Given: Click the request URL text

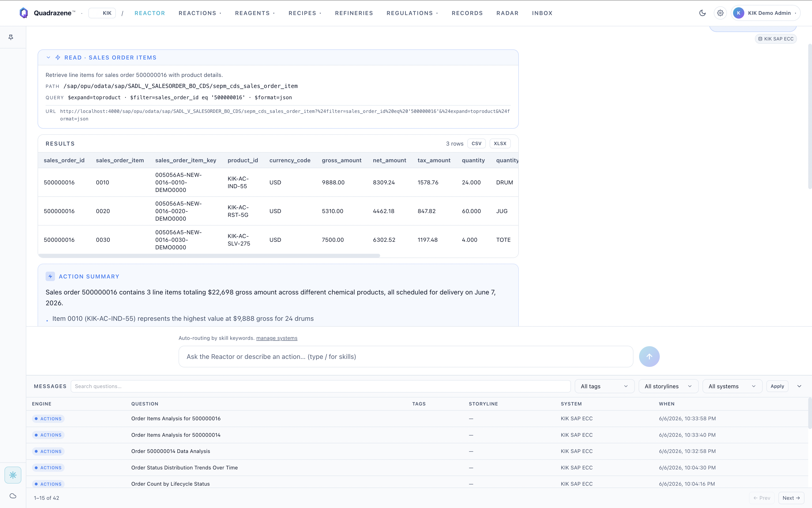Looking at the screenshot, I should (x=285, y=115).
